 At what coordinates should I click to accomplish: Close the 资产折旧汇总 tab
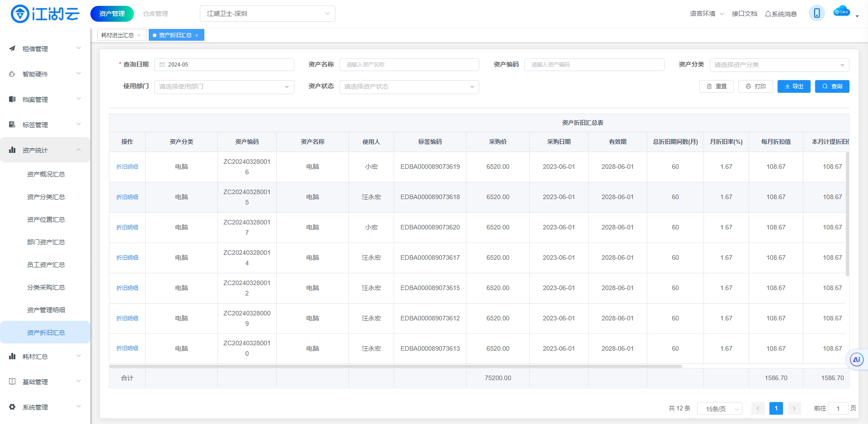[197, 35]
